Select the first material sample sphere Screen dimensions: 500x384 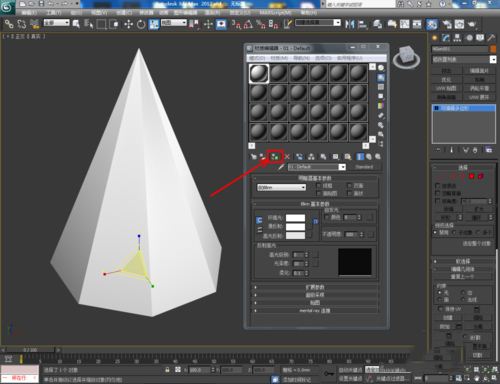(x=259, y=73)
